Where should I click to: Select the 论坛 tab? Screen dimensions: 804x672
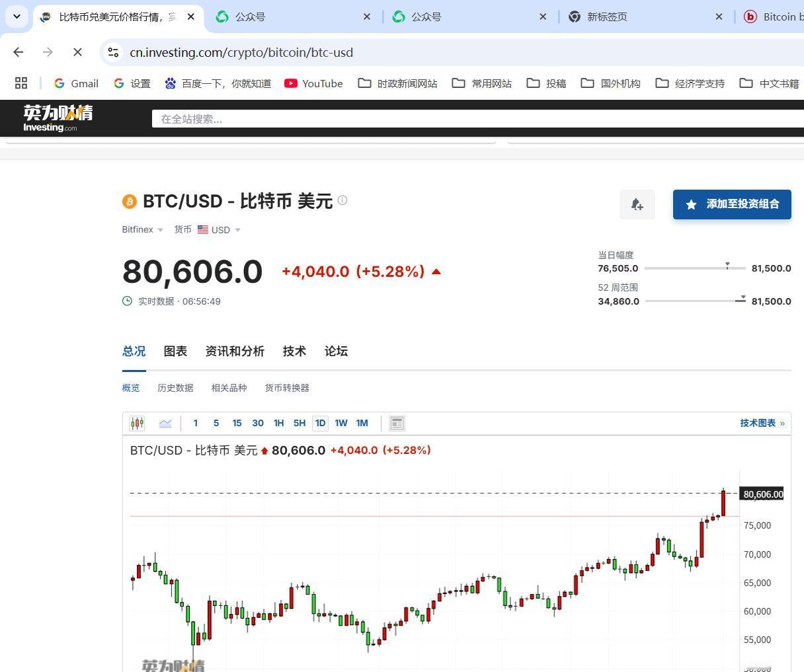[336, 352]
